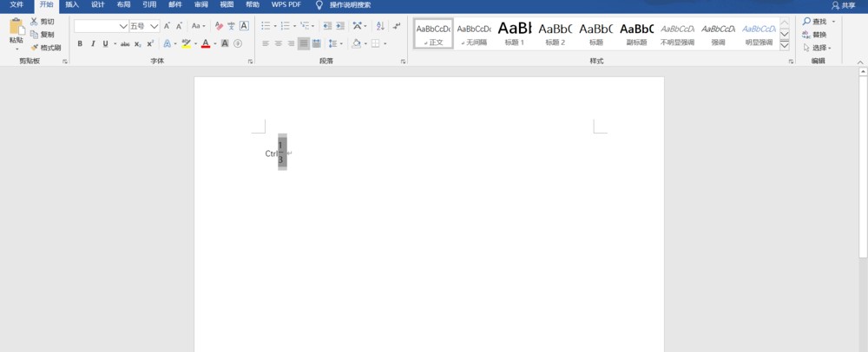Image resolution: width=868 pixels, height=352 pixels.
Task: Click the clear formatting eraser icon
Action: point(219,26)
